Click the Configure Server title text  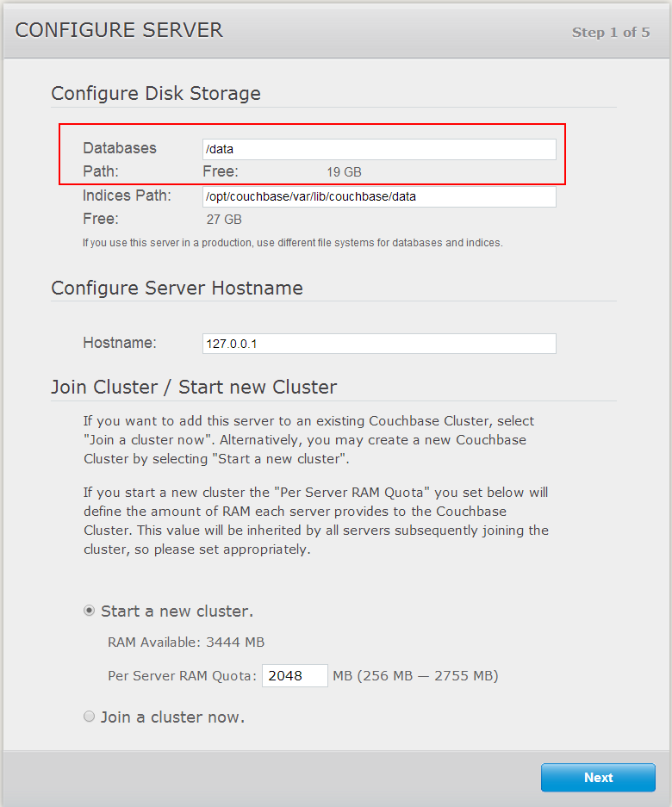[x=119, y=30]
